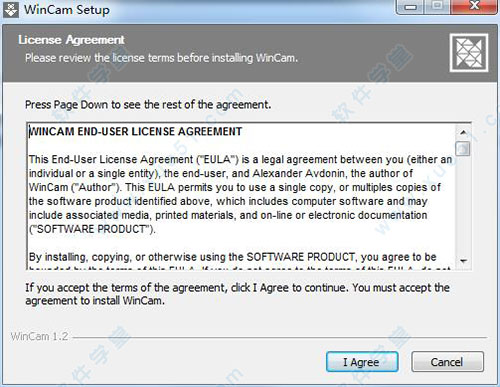Accept the license with I Agree
Screen dimensions: 500x387
(362, 362)
